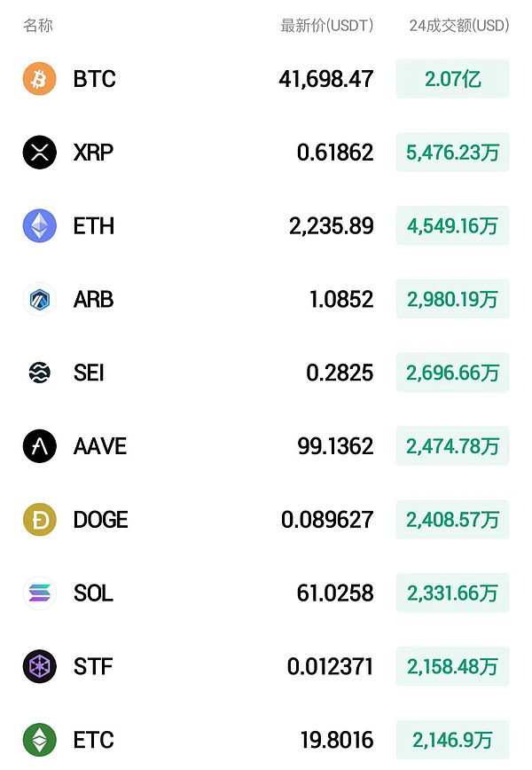Click the gold Dogecoin icon

(x=39, y=520)
